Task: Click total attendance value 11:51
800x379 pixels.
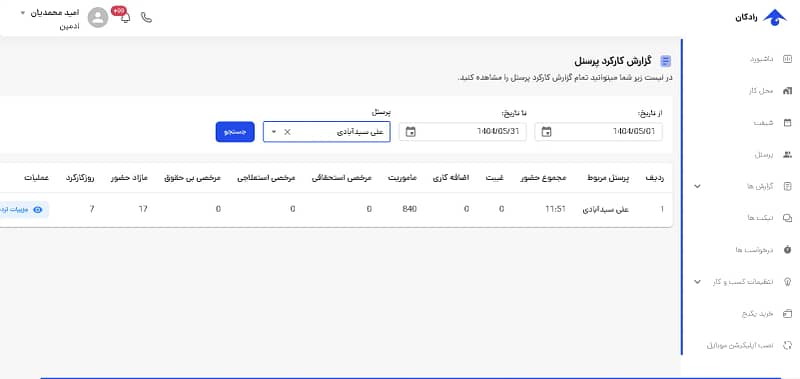Action: [556, 209]
